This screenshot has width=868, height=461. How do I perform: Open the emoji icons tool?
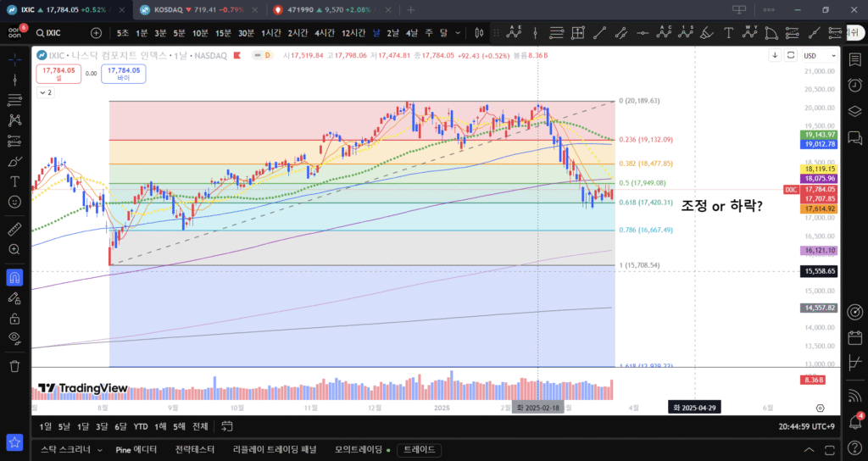(15, 202)
